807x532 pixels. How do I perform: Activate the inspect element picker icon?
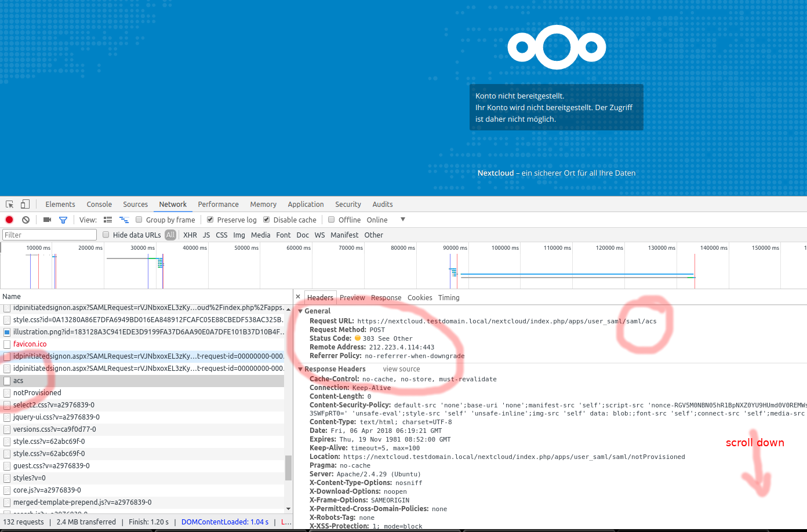pos(10,205)
